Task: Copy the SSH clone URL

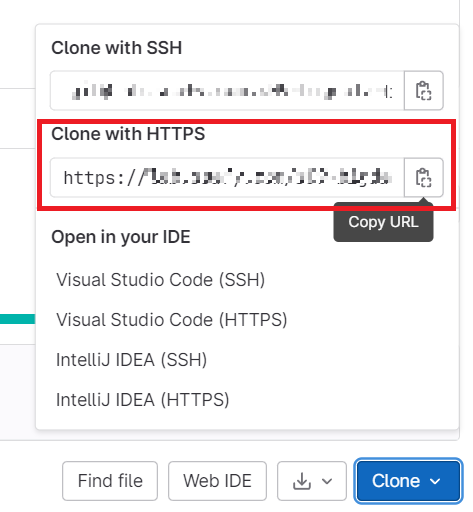Action: click(x=424, y=90)
